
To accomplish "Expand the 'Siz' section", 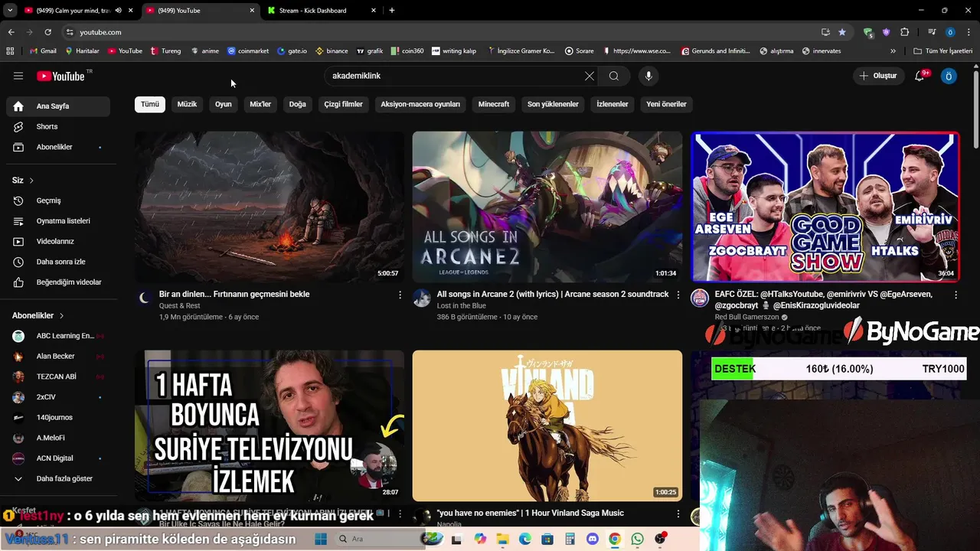I will click(23, 181).
